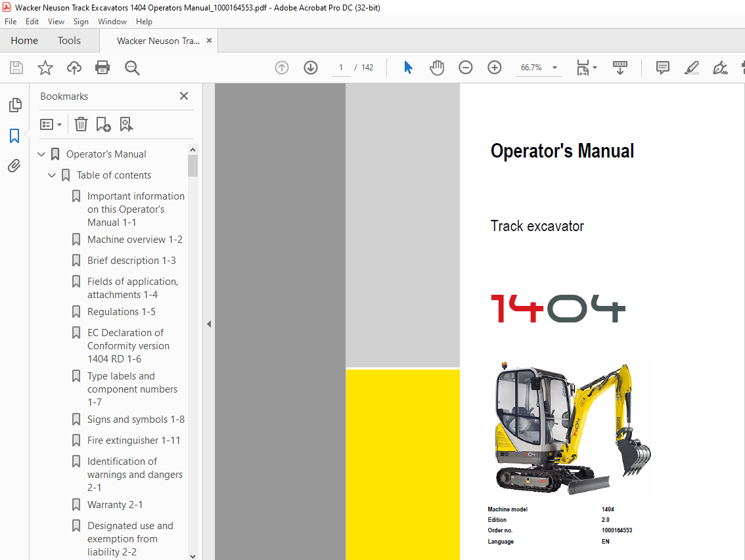Jump to Designated use and exemption bookmark
This screenshot has width=745, height=560.
[130, 538]
